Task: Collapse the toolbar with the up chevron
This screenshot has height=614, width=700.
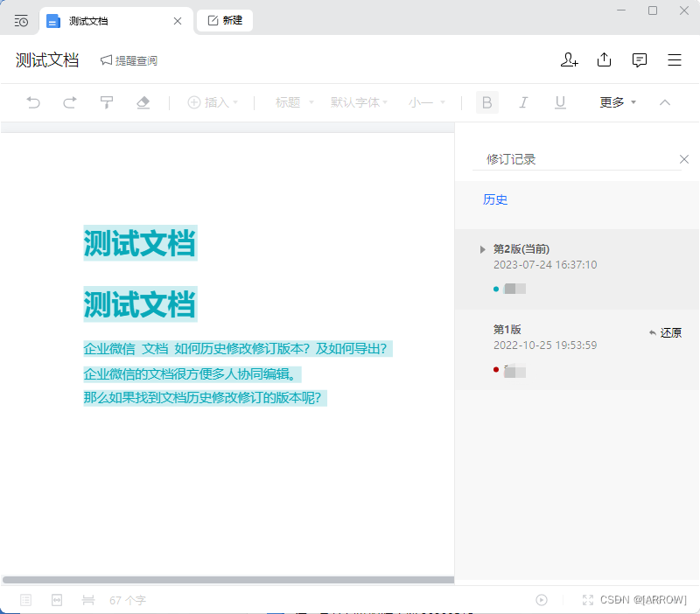Action: coord(665,102)
